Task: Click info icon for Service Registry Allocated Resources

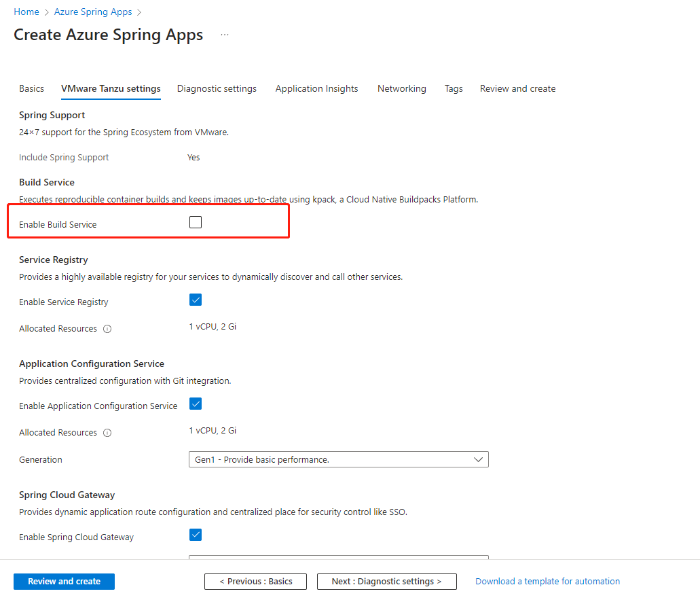Action: click(107, 329)
